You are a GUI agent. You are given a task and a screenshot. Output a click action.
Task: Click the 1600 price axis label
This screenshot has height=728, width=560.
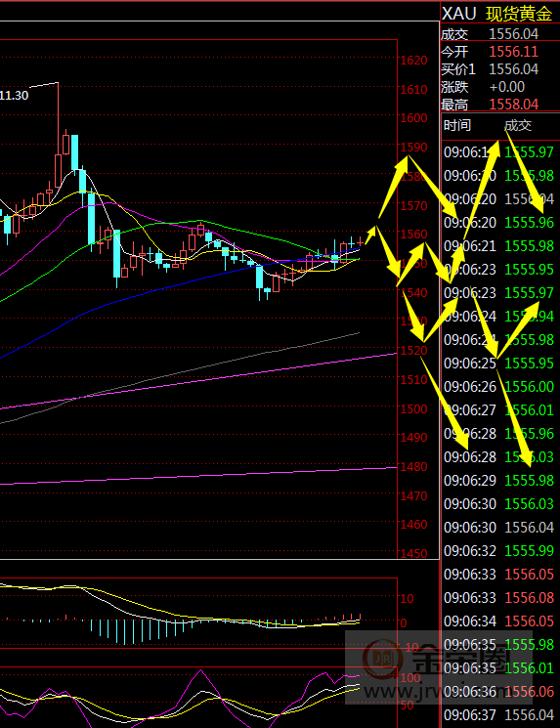click(413, 118)
